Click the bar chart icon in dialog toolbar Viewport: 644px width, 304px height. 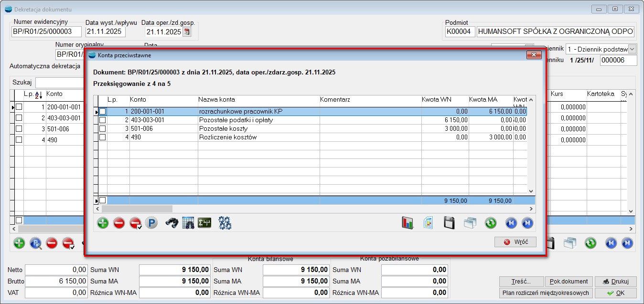[407, 223]
